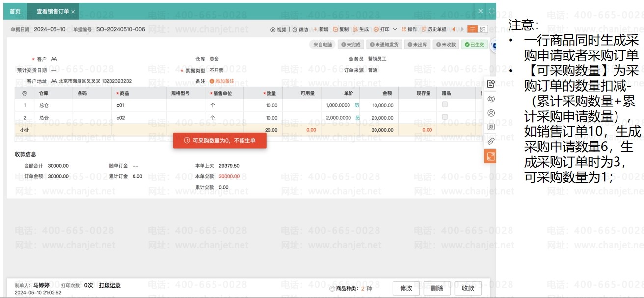Open table column settings gear icon
The width and height of the screenshot is (644, 298).
tap(25, 93)
